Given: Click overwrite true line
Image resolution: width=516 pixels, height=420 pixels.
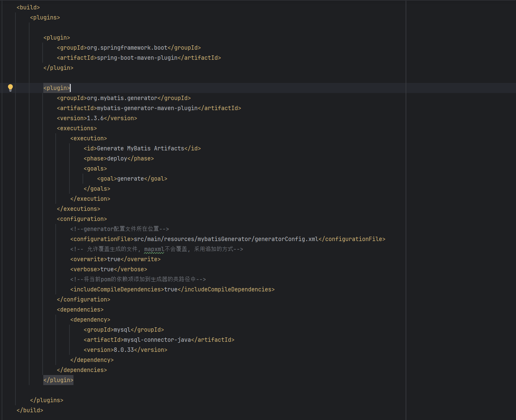Looking at the screenshot, I should (x=115, y=259).
